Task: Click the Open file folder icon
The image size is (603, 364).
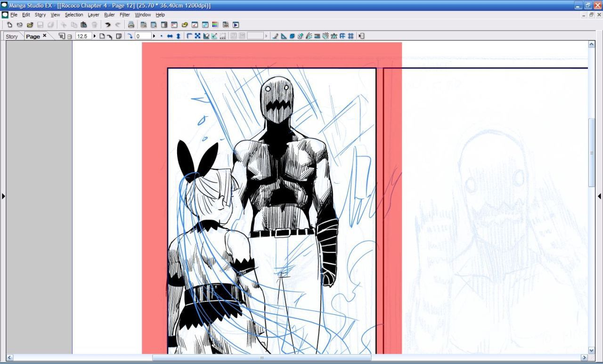Action: 30,25
